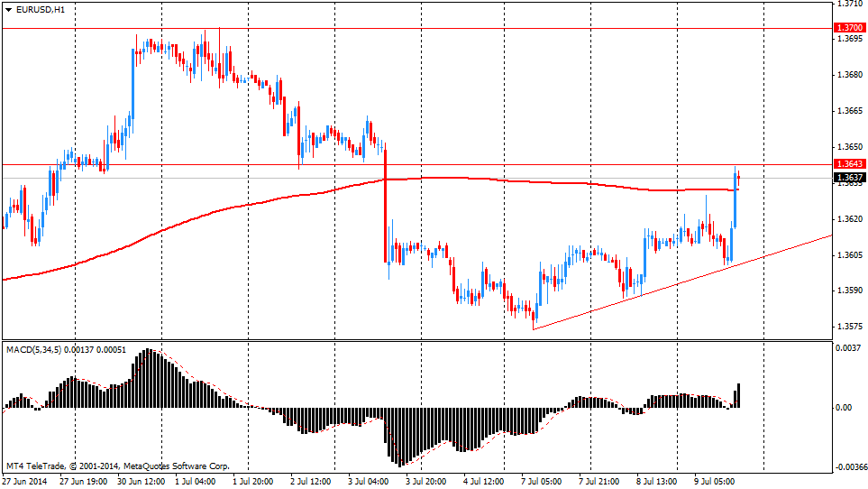Select the rising red trendline
This screenshot has width=868, height=489.
tap(685, 281)
